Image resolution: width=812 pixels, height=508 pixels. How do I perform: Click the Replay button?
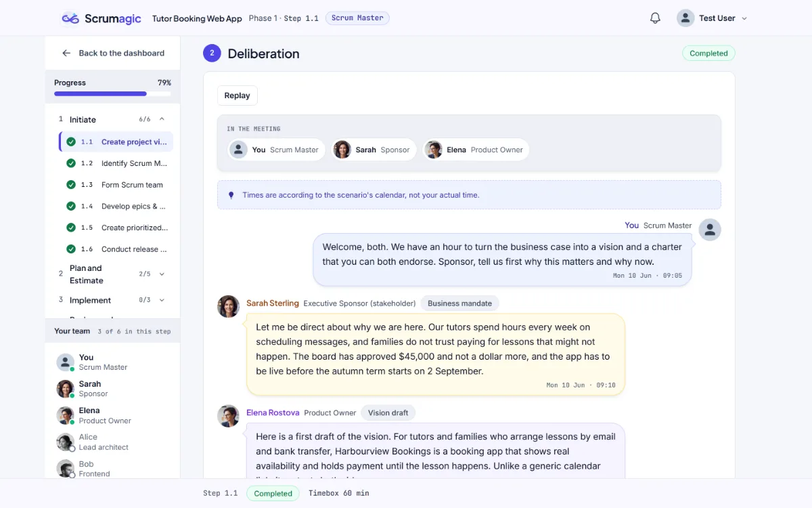(x=238, y=96)
